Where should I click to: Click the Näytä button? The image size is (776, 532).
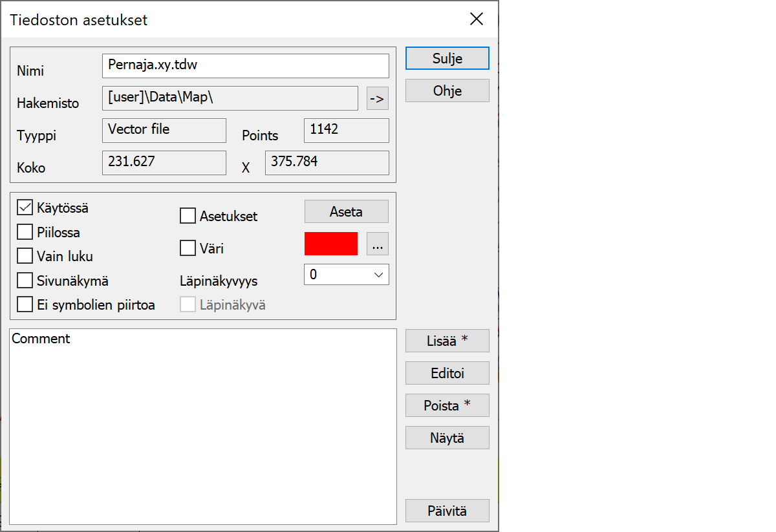click(447, 438)
